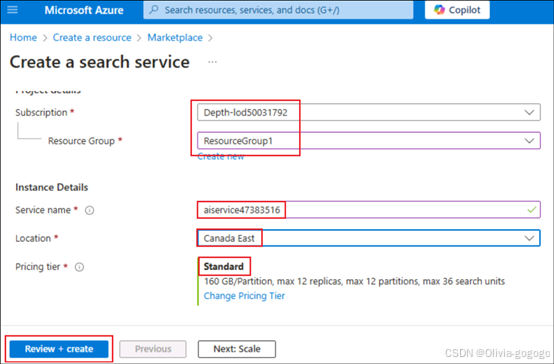
Task: Expand the Subscription dropdown chevron
Action: (529, 112)
